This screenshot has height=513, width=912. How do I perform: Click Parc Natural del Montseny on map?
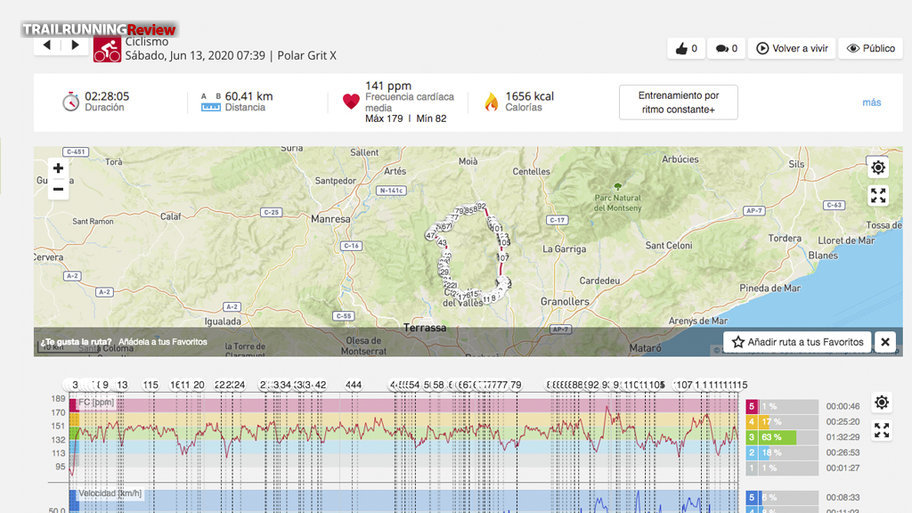tap(618, 203)
